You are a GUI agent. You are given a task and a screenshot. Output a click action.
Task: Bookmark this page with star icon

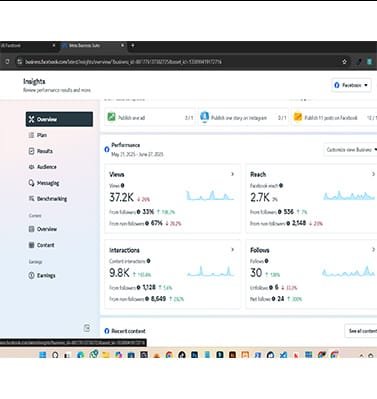click(345, 62)
